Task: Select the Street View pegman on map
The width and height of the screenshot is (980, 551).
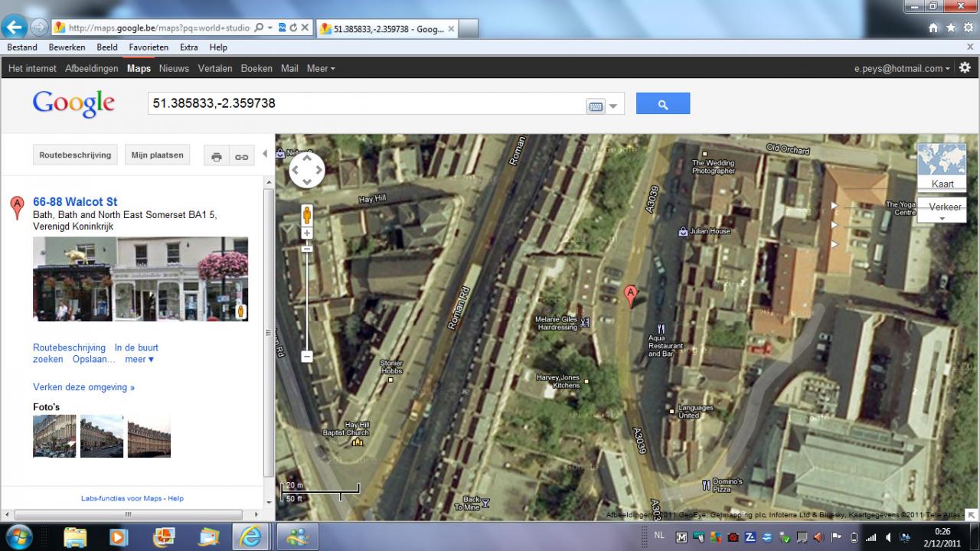Action: tap(307, 214)
